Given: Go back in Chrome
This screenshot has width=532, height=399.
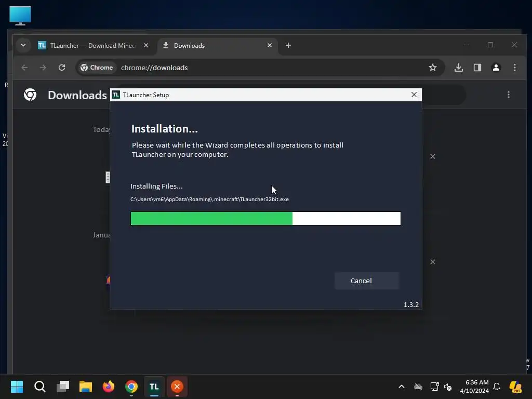Looking at the screenshot, I should 24,68.
